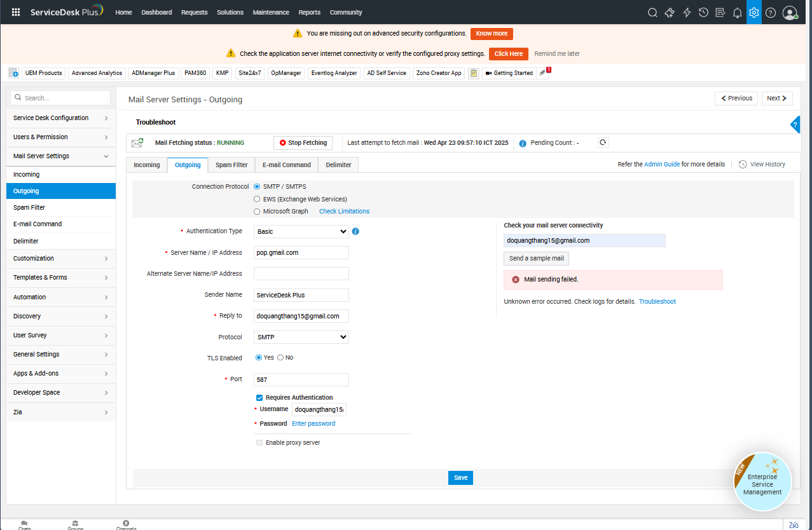Screen dimensions: 812x530
Task: Open the blue help tab on right edge
Action: point(795,125)
